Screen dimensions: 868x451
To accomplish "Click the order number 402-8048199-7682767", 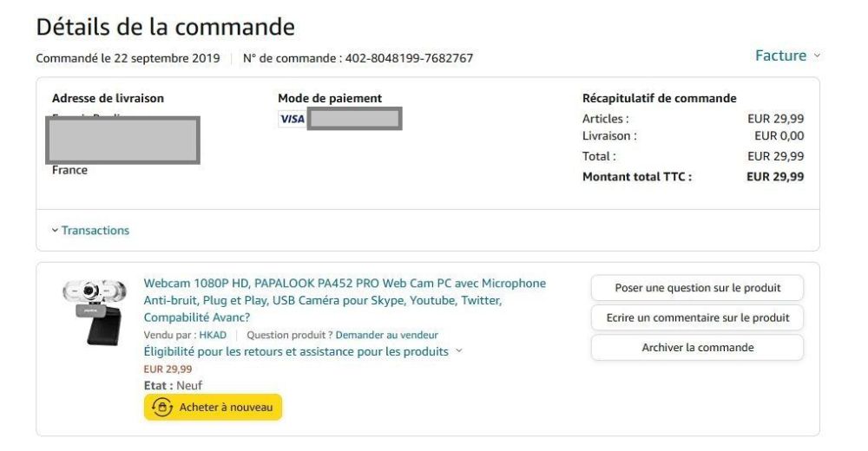I will coord(410,59).
